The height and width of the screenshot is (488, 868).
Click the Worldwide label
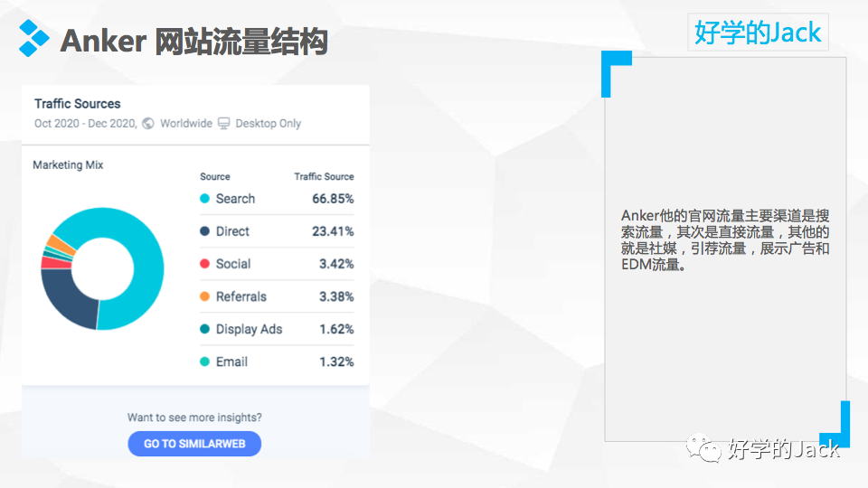pyautogui.click(x=186, y=124)
